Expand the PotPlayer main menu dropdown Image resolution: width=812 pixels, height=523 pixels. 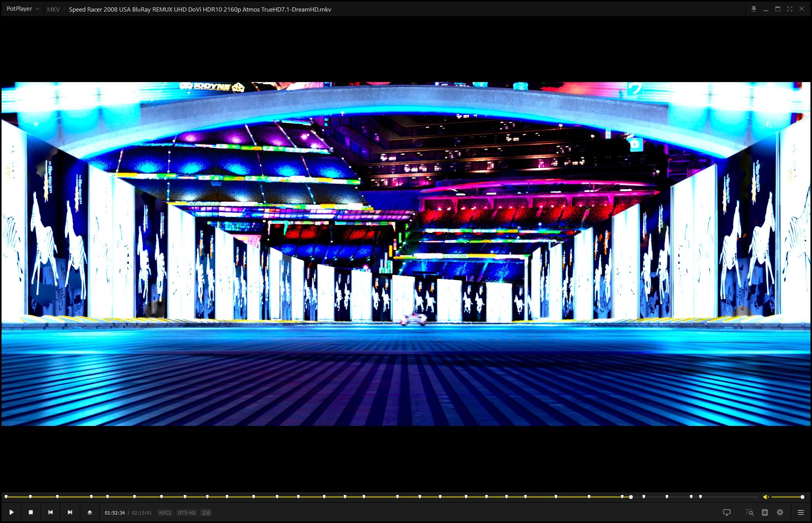[23, 9]
